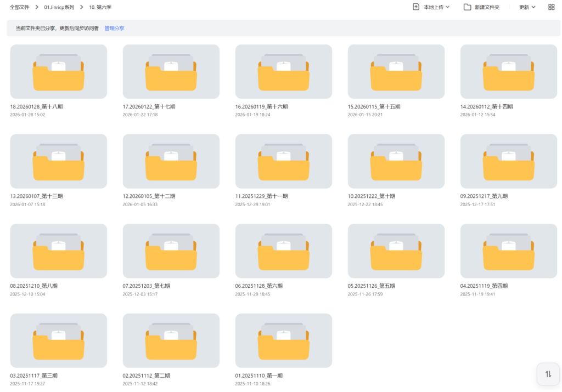Change sort order with the floating sort icon
Image resolution: width=562 pixels, height=392 pixels.
(548, 374)
